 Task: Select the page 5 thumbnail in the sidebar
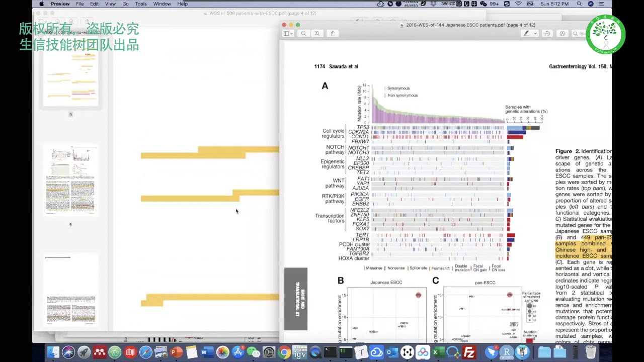[x=70, y=180]
